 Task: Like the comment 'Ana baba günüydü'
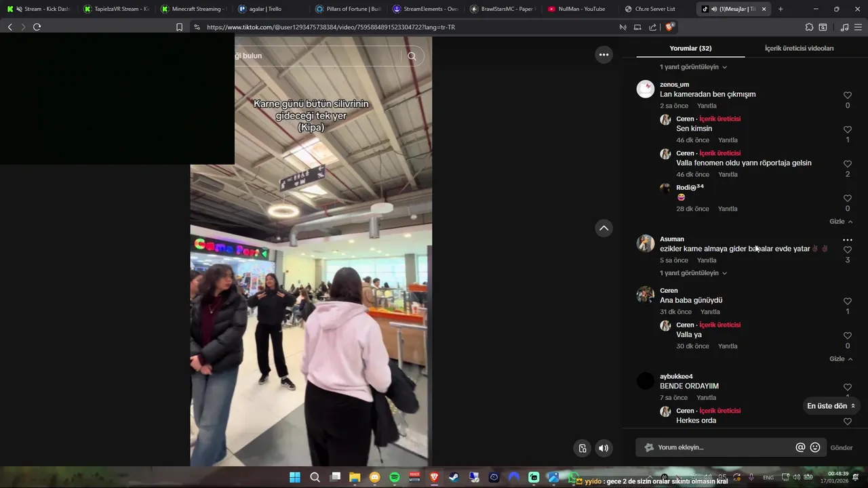pos(847,302)
